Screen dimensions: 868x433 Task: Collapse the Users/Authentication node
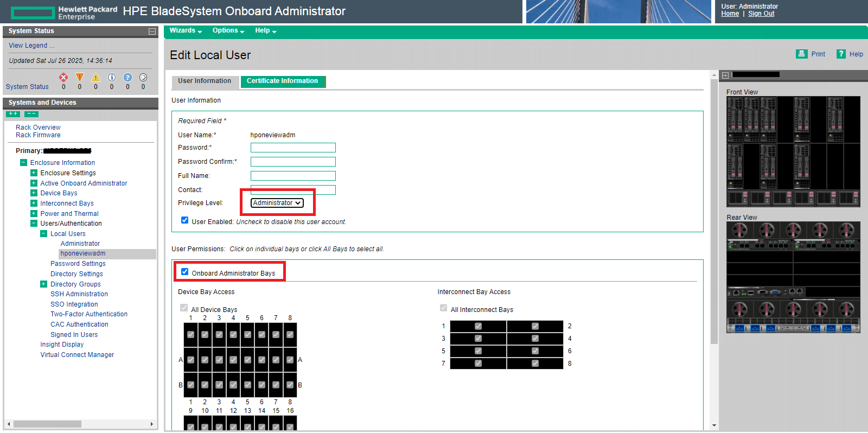click(34, 223)
